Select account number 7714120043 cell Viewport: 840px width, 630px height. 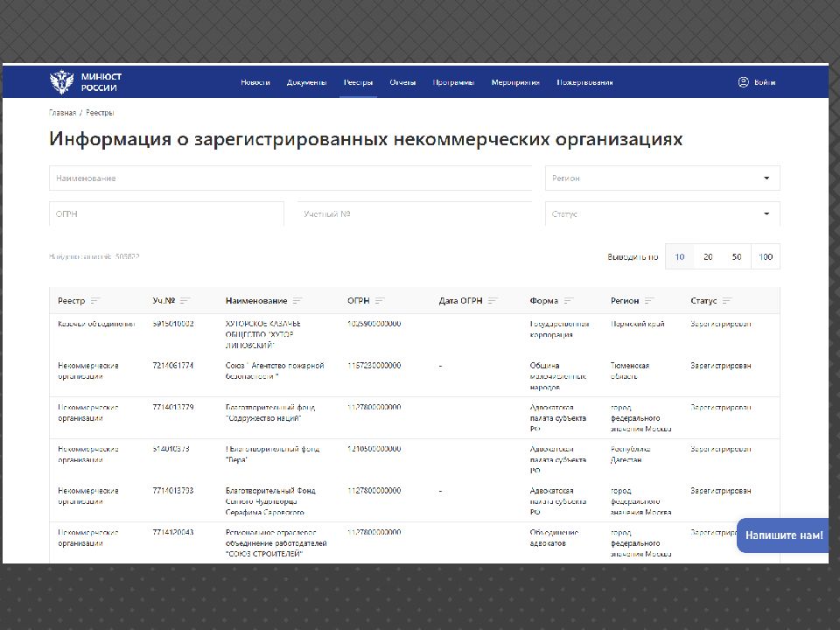pyautogui.click(x=173, y=533)
